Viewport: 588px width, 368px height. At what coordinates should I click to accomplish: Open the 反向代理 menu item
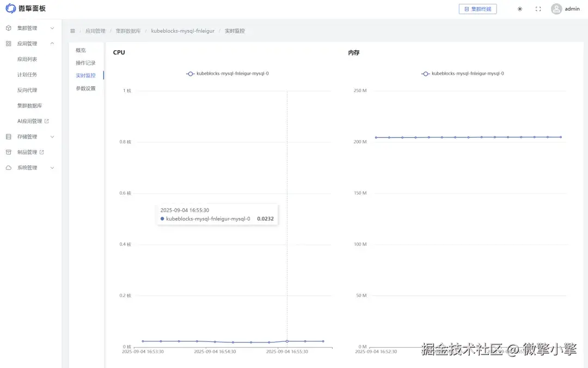click(27, 90)
